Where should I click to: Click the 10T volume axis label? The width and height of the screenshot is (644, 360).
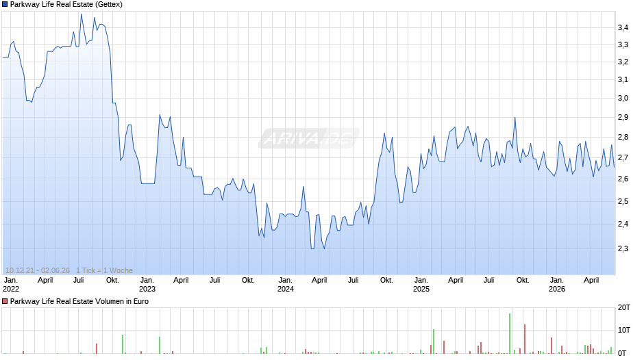624,330
